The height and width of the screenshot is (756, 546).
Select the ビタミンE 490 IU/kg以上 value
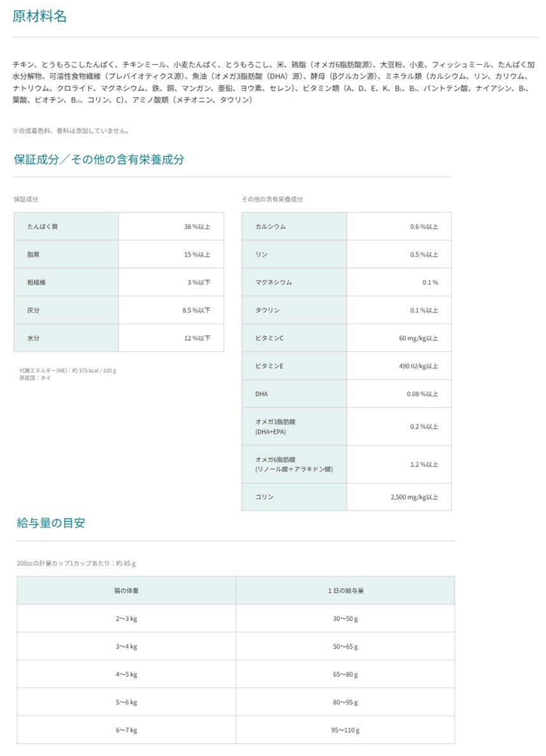point(418,366)
